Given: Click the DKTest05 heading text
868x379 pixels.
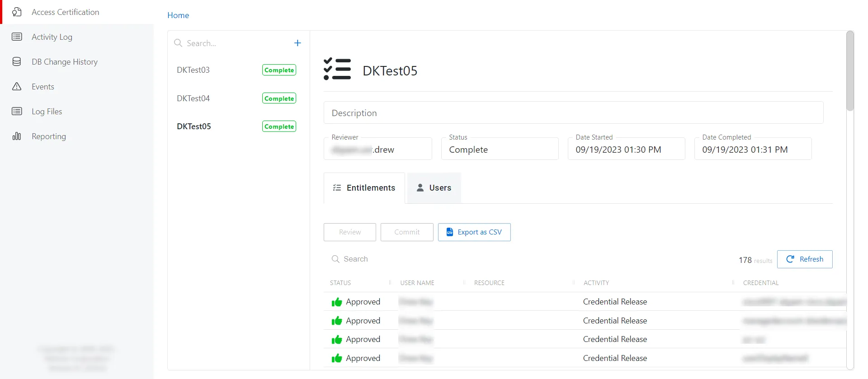Looking at the screenshot, I should [390, 71].
